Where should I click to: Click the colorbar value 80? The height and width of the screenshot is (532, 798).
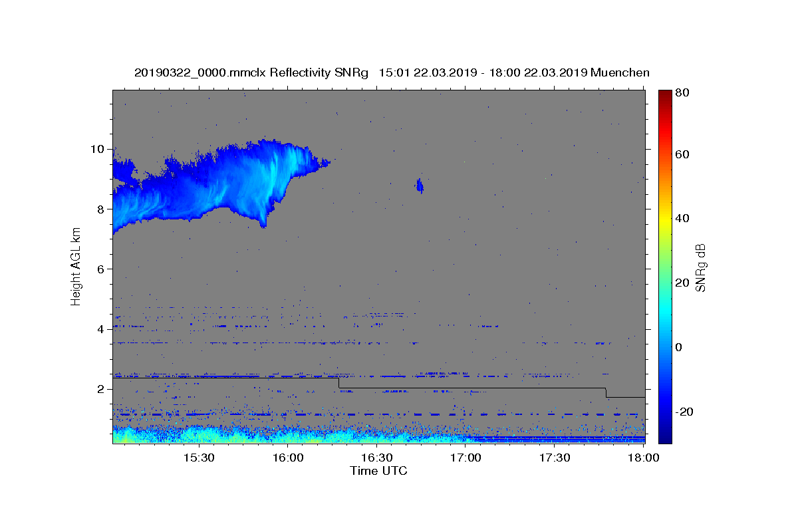[682, 92]
